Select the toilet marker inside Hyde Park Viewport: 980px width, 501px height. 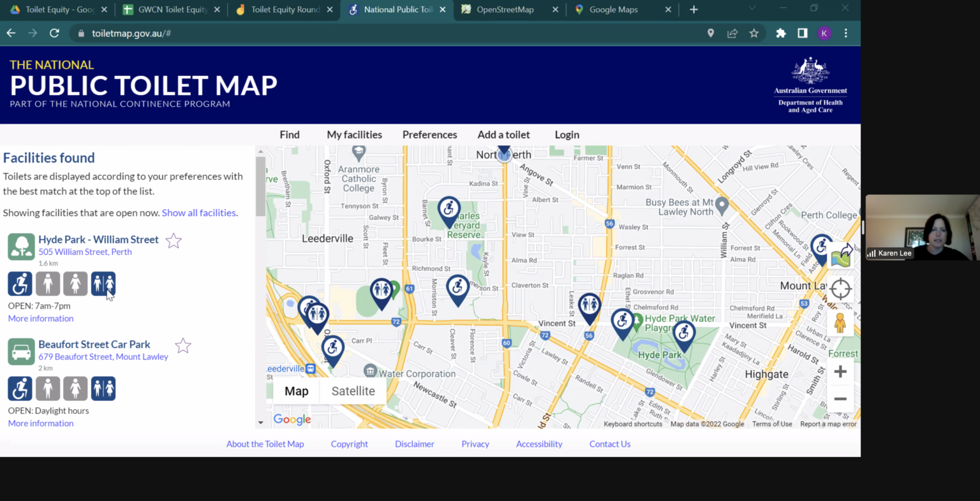click(684, 333)
